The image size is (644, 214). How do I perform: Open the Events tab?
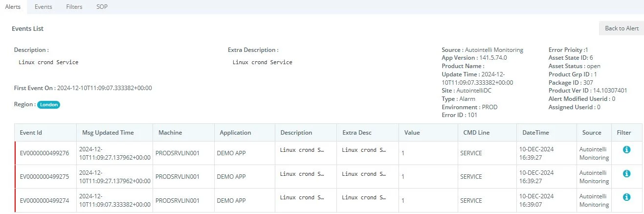(44, 7)
